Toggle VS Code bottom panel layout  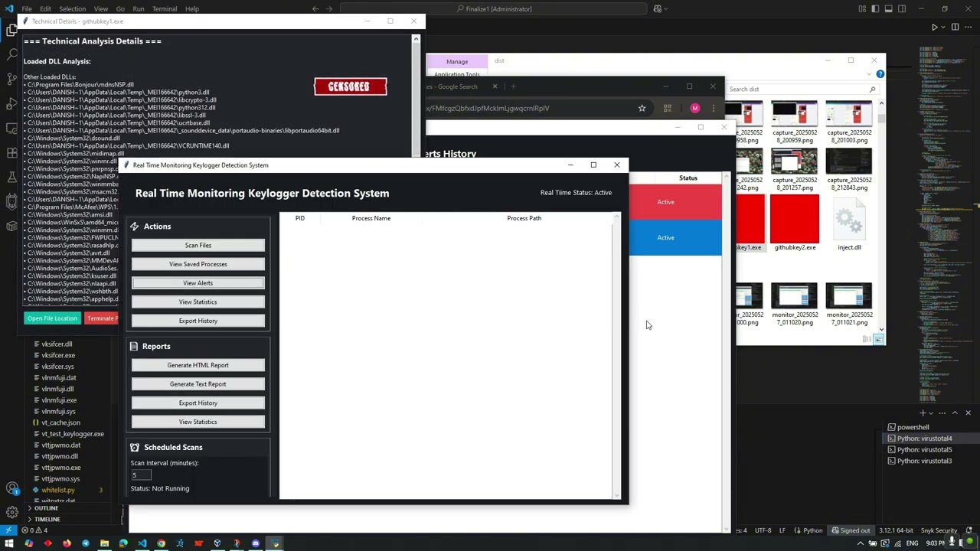tap(888, 8)
